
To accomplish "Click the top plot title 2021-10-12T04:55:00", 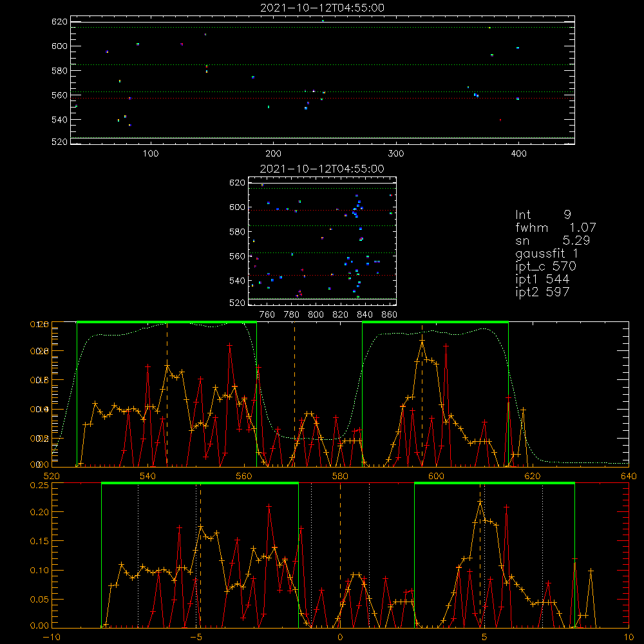I will (322, 8).
